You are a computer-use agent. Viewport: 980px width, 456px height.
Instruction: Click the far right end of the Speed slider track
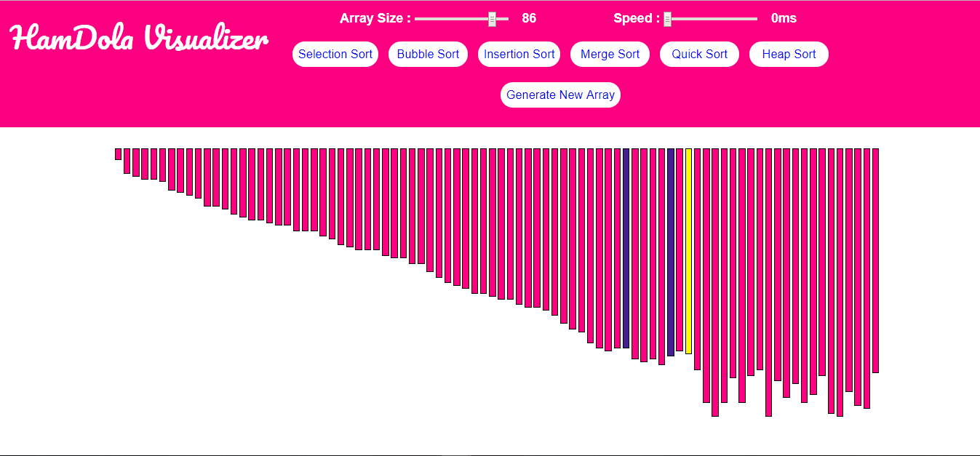click(755, 19)
